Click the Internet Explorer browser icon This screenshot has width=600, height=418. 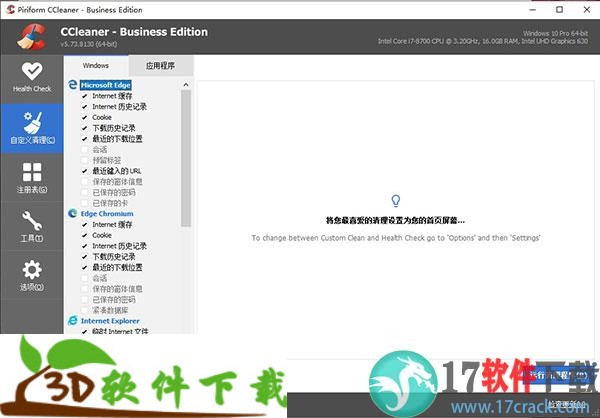click(73, 320)
